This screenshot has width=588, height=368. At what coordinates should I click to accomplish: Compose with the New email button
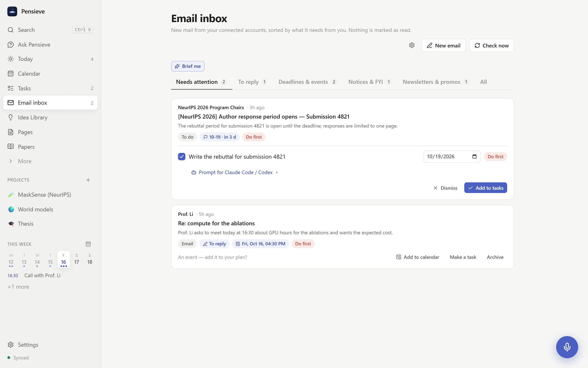coord(443,45)
